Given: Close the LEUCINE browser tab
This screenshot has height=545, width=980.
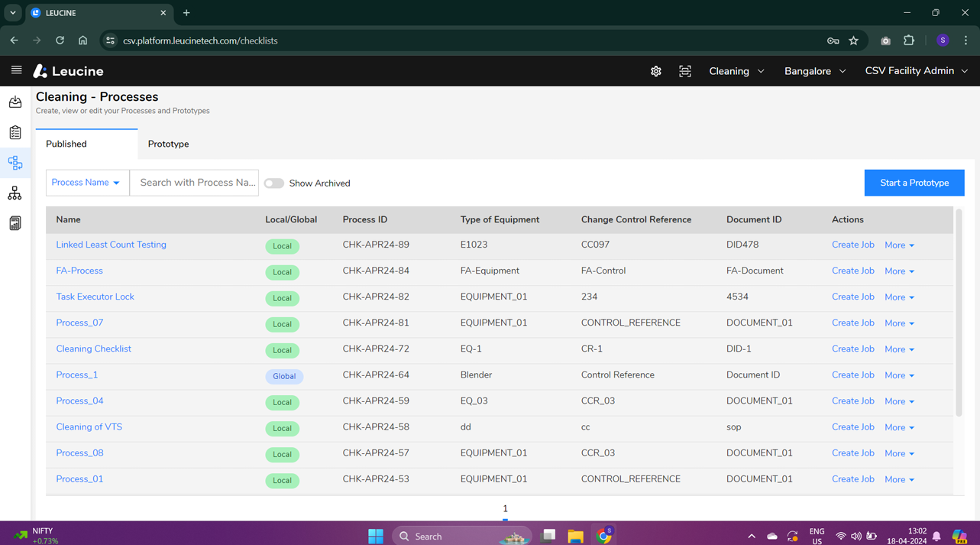Looking at the screenshot, I should pyautogui.click(x=163, y=13).
